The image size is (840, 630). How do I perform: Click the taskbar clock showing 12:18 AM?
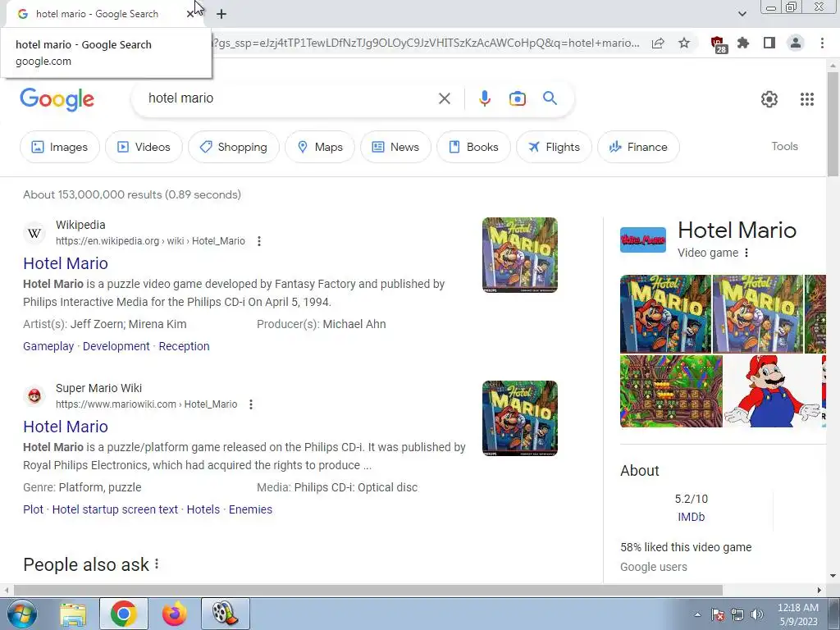point(797,614)
